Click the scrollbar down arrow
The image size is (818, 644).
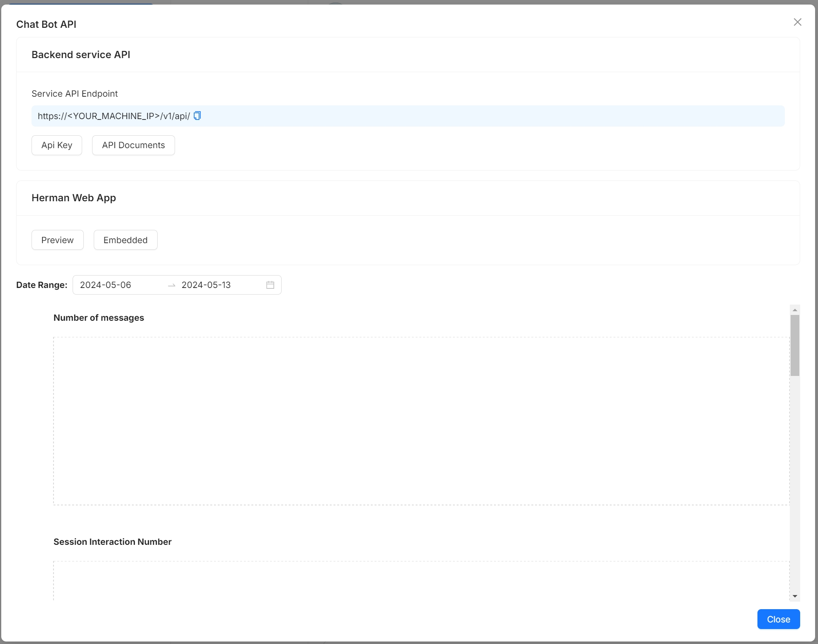[795, 596]
